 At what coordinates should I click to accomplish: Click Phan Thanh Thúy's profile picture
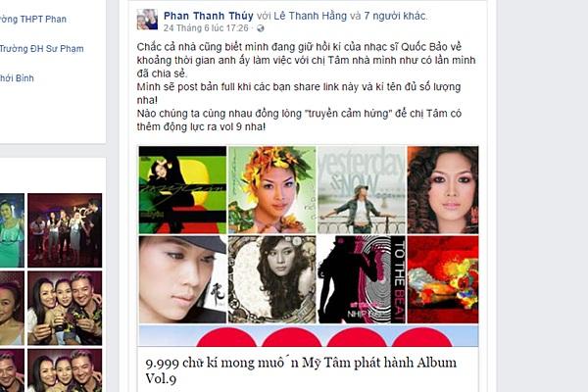click(147, 20)
